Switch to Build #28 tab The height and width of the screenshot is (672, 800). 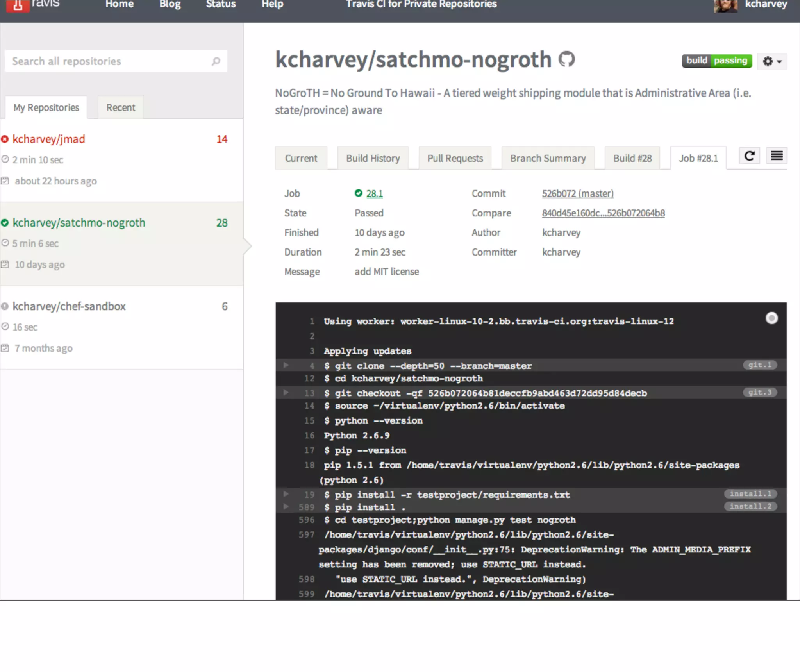pyautogui.click(x=632, y=158)
